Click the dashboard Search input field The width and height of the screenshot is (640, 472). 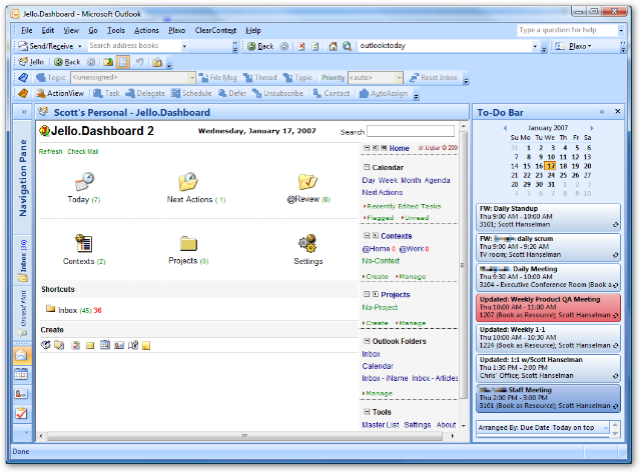pos(411,131)
